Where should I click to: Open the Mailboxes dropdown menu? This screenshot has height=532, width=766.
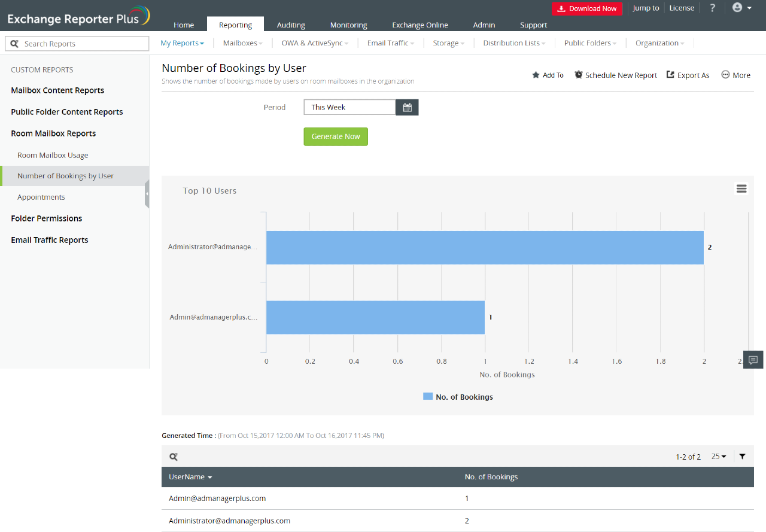242,43
